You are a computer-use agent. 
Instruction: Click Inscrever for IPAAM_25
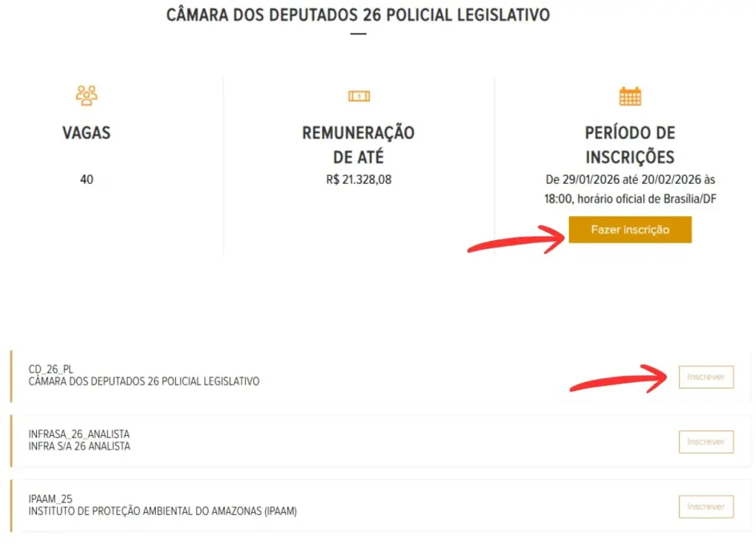tap(706, 507)
